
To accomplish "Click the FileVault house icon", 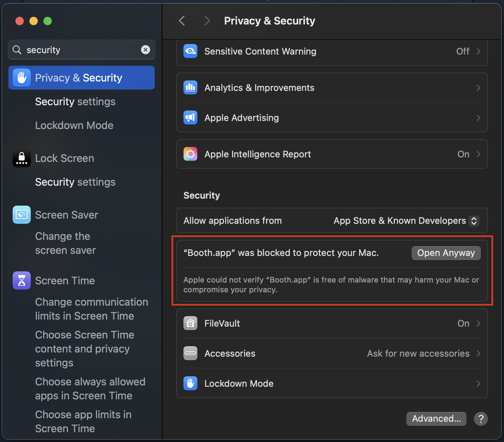I will (x=190, y=323).
